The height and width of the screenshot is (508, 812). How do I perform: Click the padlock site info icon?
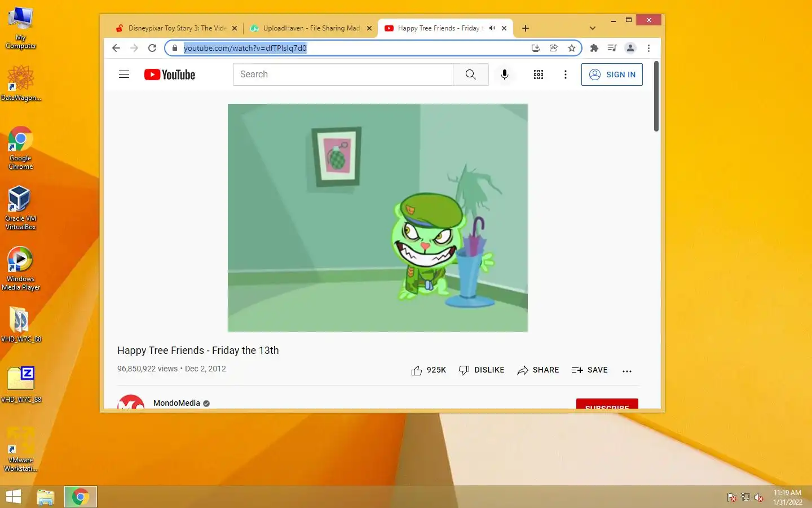point(175,48)
